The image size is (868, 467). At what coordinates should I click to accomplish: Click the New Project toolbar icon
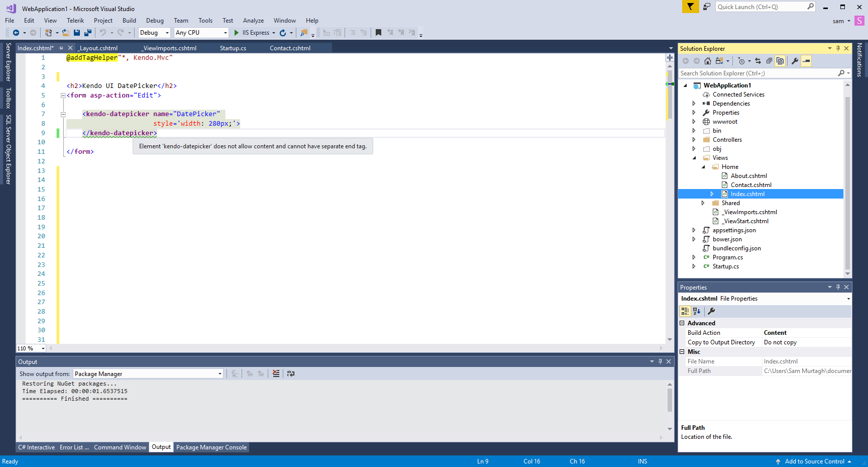click(48, 33)
